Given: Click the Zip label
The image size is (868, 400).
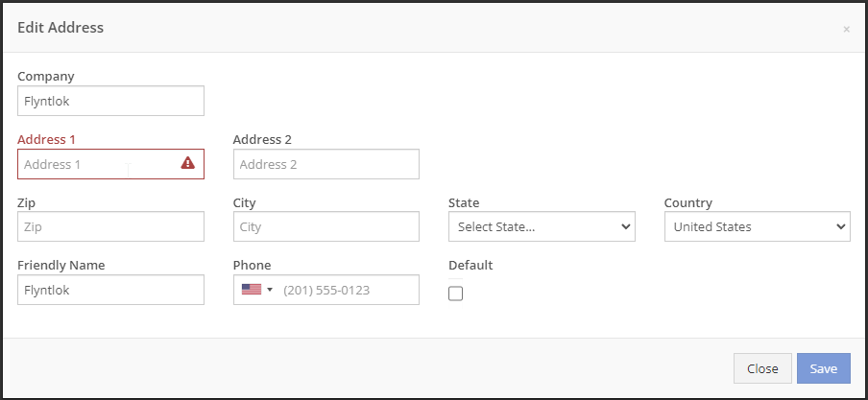Looking at the screenshot, I should tap(27, 203).
